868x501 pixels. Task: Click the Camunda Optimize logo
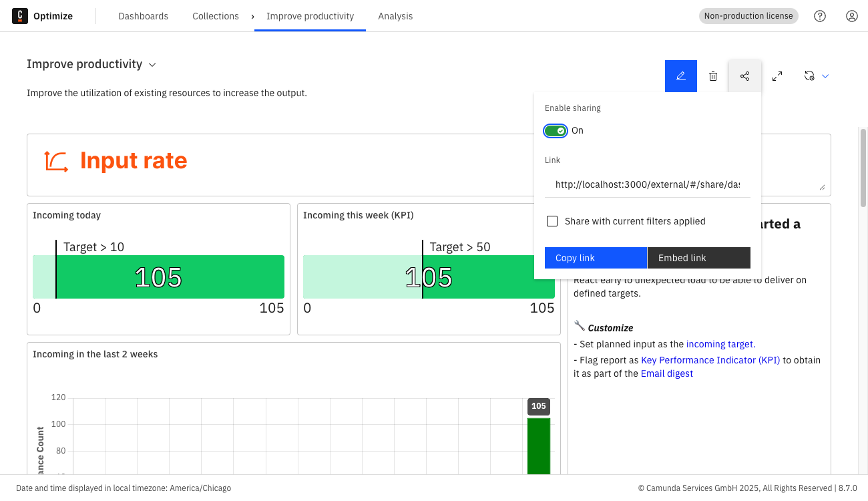pyautogui.click(x=20, y=16)
